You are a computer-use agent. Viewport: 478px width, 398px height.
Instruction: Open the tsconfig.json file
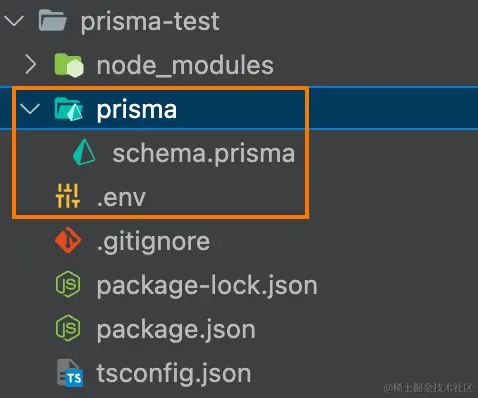[174, 373]
